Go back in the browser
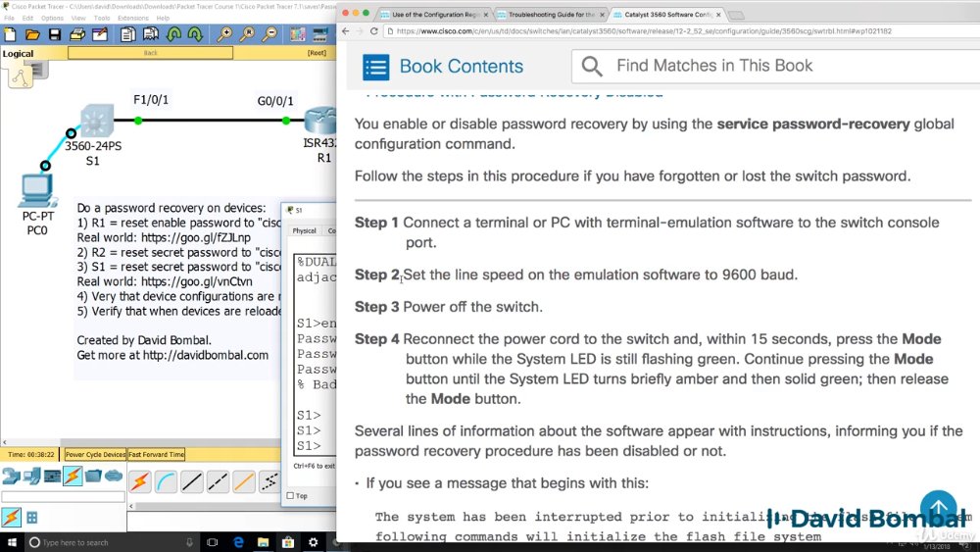980x552 pixels. click(346, 31)
